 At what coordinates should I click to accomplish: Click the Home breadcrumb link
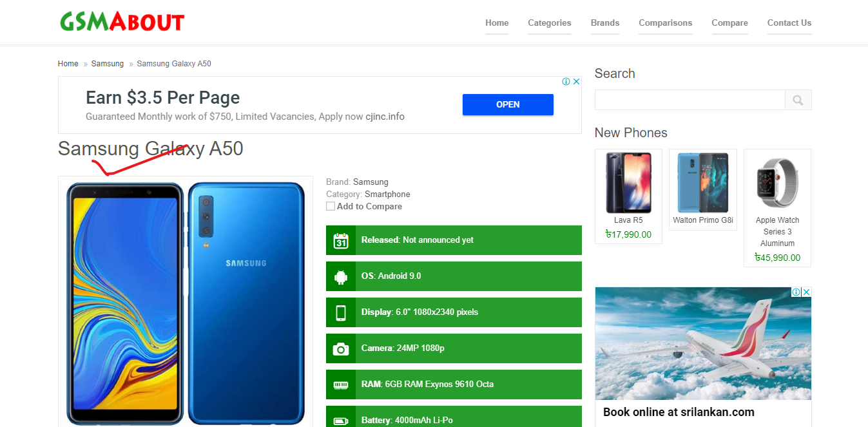pos(68,64)
